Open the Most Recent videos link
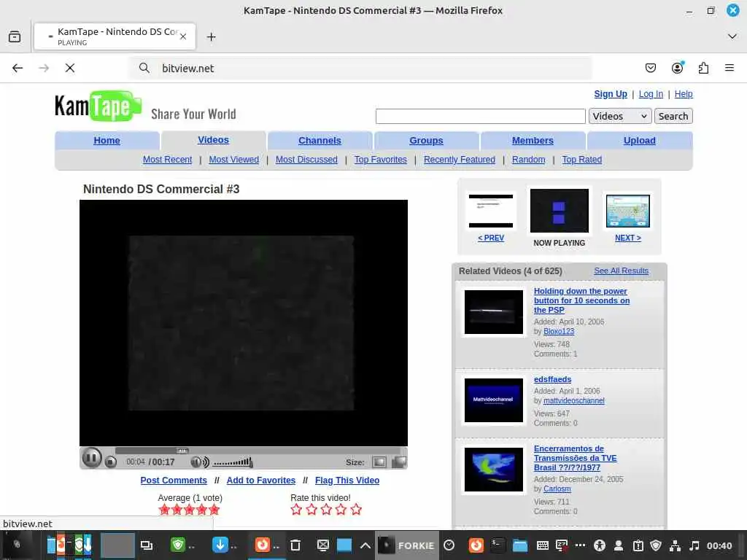This screenshot has height=560, width=747. point(167,160)
